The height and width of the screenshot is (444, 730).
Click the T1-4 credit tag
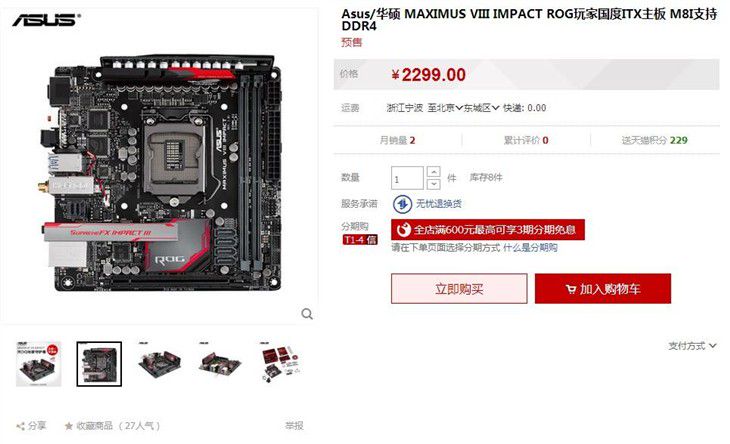pos(360,240)
